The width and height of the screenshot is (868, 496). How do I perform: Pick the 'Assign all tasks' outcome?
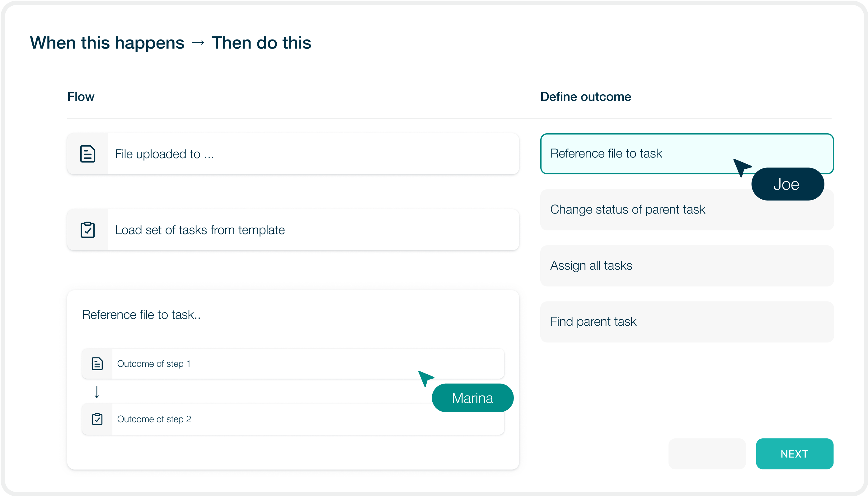pos(687,266)
